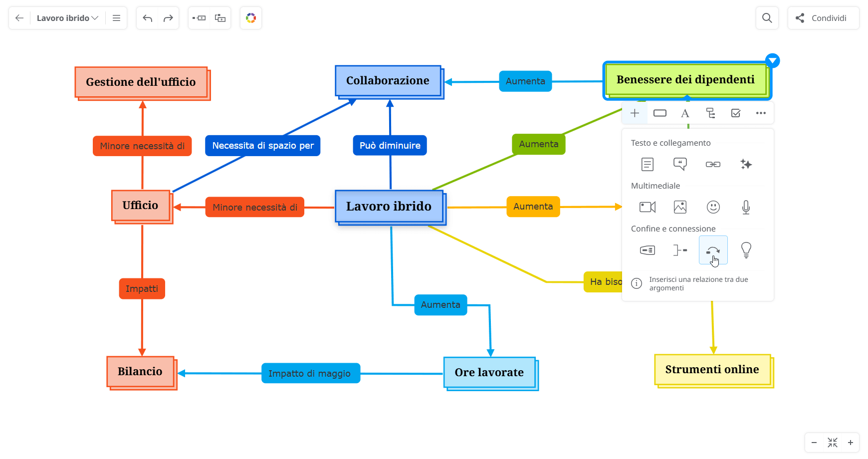The height and width of the screenshot is (459, 868).
Task: Click the lightbulb idea icon
Action: coord(746,250)
